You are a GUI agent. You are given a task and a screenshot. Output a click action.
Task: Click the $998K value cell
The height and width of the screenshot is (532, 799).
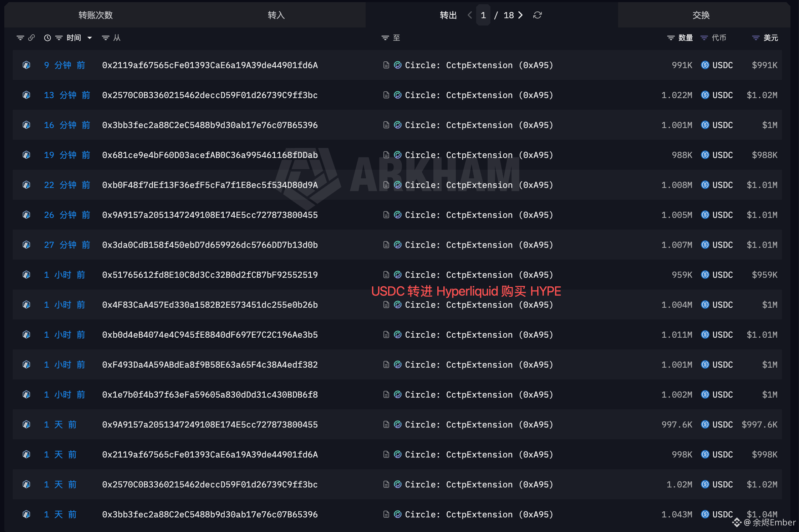(765, 454)
